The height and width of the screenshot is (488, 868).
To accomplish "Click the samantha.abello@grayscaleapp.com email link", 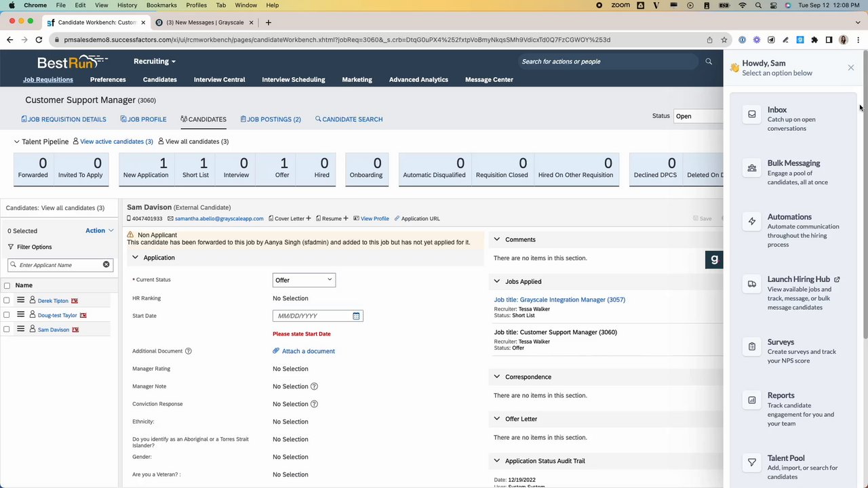I will tap(219, 219).
